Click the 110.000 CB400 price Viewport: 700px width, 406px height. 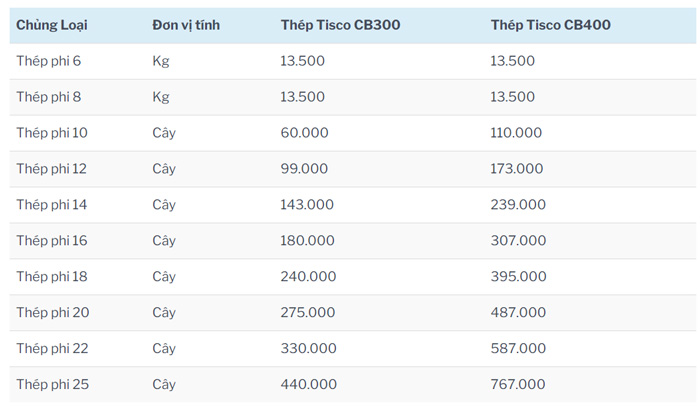coord(516,133)
